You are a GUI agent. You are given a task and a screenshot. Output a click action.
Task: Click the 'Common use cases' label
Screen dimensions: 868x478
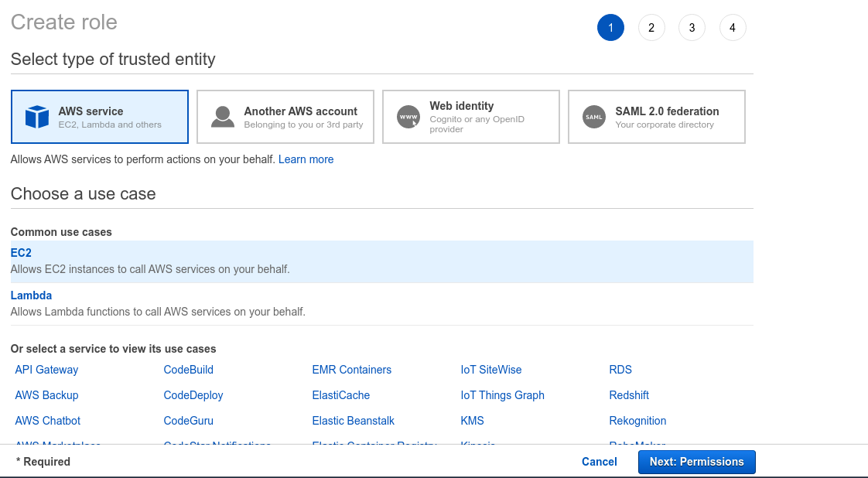(x=61, y=232)
